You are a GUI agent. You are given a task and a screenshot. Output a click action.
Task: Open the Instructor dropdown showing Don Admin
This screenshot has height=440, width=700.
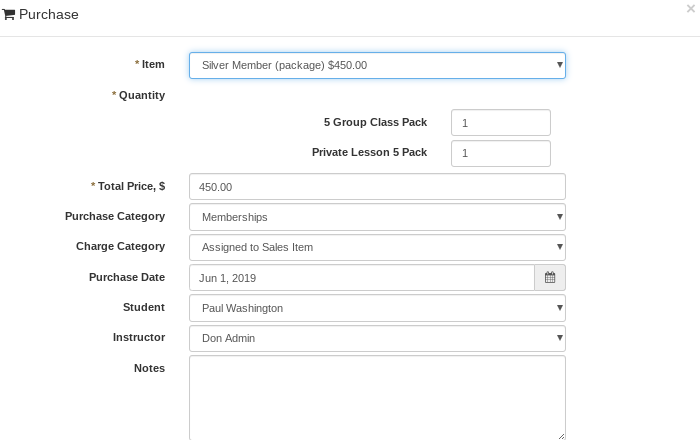(377, 338)
